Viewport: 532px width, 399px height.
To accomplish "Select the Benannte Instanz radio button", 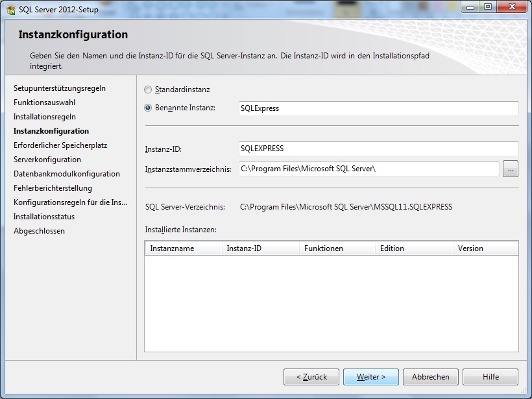I will [x=148, y=108].
